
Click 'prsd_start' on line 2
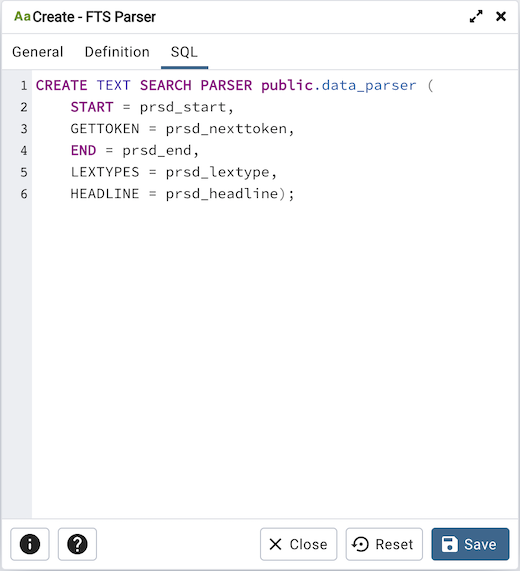point(183,107)
